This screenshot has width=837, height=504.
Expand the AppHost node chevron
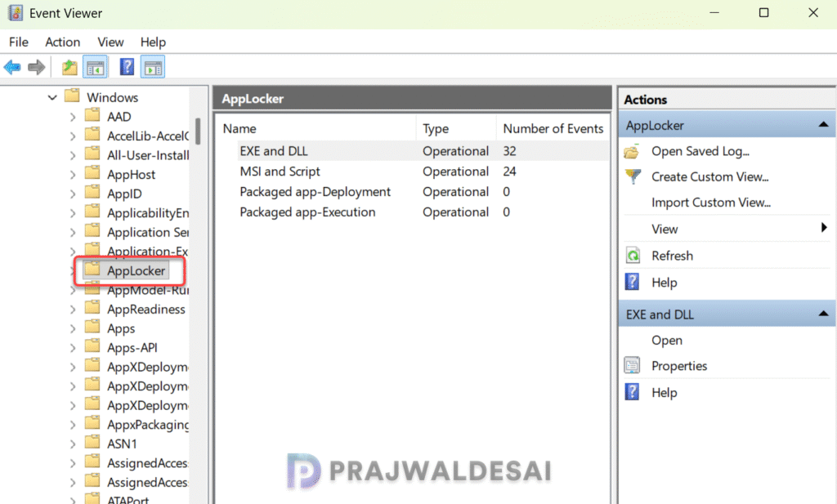tap(73, 175)
